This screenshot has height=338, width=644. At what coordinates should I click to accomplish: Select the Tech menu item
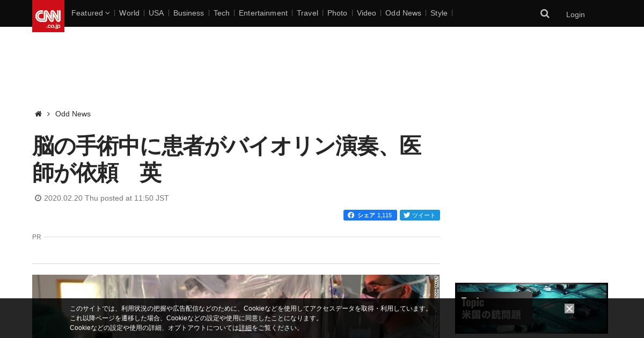point(221,13)
